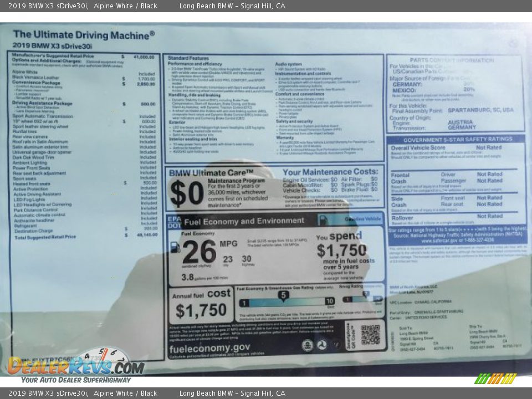
Task: Click the fueleconomy.gov link
Action: click(210, 347)
